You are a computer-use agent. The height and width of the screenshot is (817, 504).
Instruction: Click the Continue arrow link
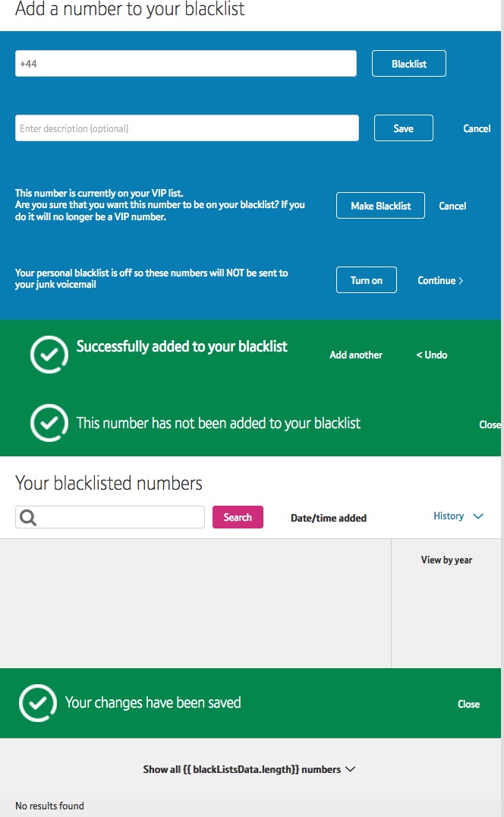440,279
